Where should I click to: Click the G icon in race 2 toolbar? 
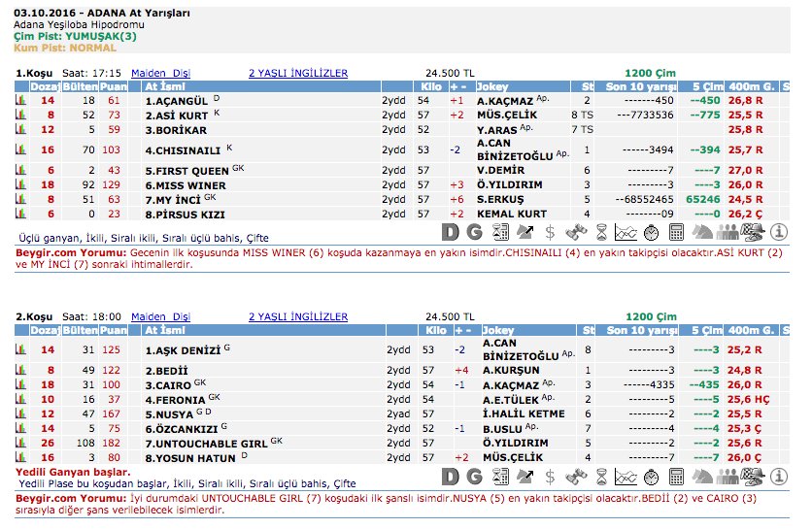pos(474,476)
